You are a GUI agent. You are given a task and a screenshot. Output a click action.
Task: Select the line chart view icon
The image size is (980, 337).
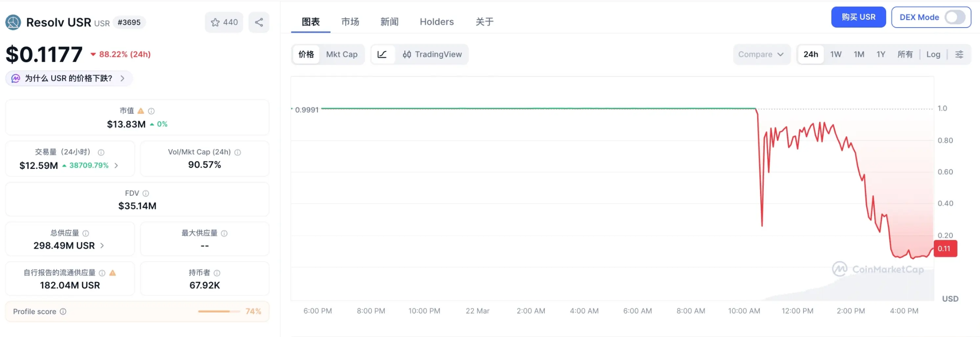pyautogui.click(x=382, y=54)
